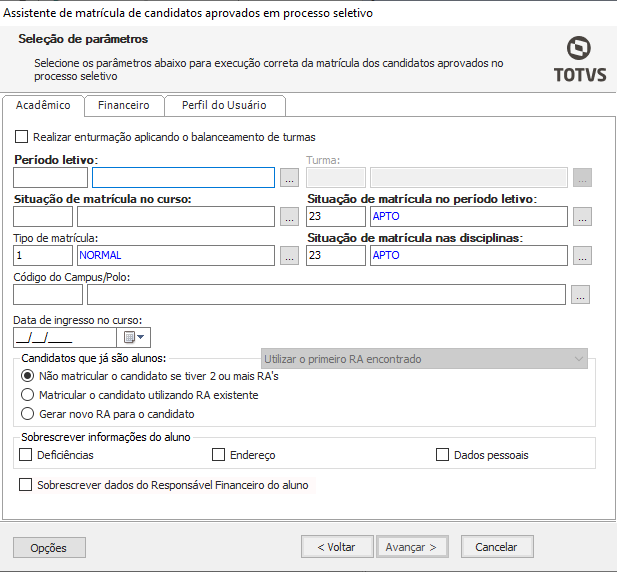Browse Situação de matrícula no período letivo
Screen dimensions: 617x572
tap(583, 217)
